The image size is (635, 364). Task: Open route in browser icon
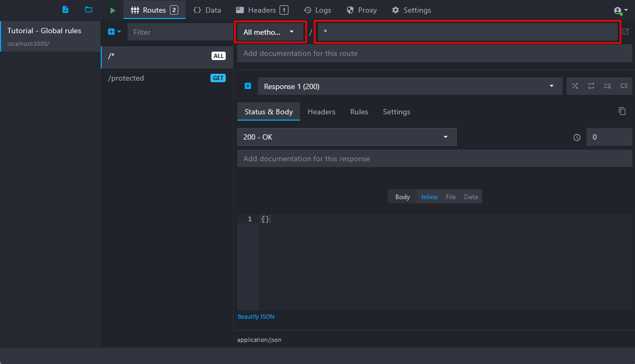(x=626, y=32)
